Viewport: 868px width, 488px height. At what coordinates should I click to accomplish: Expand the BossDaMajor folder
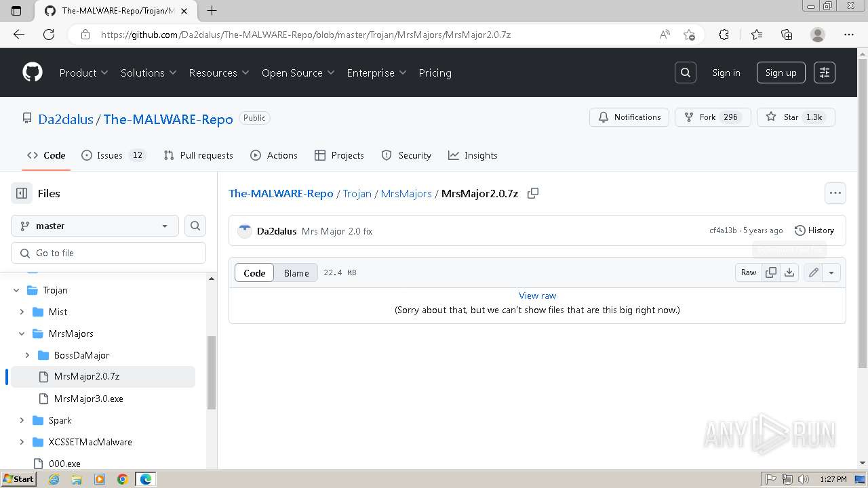[27, 355]
